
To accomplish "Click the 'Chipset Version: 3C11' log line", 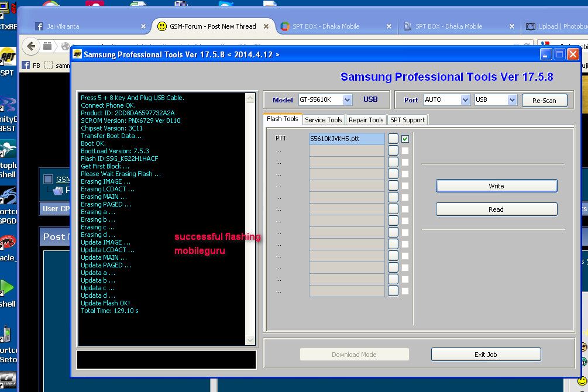I will (x=112, y=128).
